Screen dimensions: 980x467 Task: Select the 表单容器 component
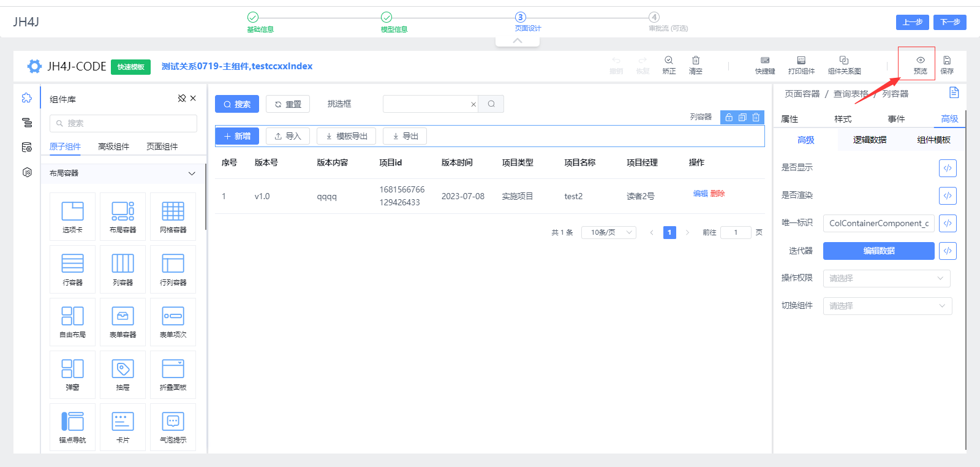point(123,322)
